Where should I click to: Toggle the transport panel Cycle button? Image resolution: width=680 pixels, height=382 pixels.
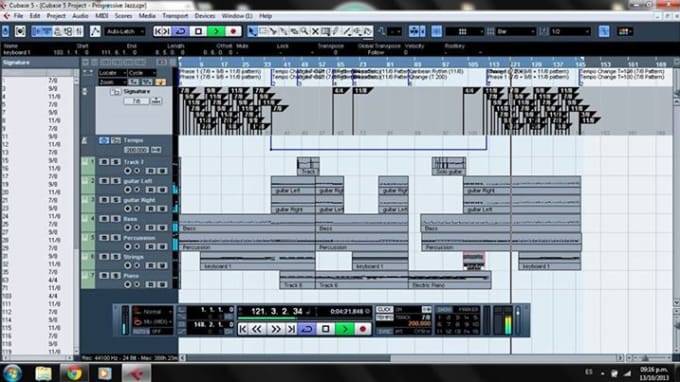point(307,329)
